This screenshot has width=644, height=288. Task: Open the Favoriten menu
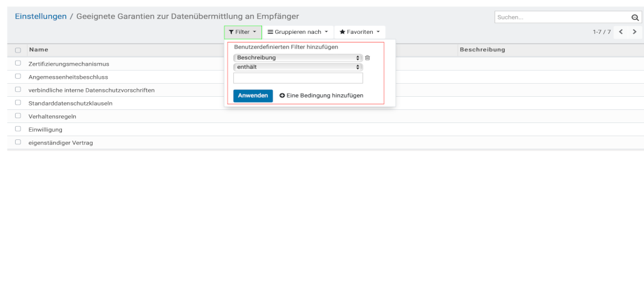pyautogui.click(x=360, y=32)
